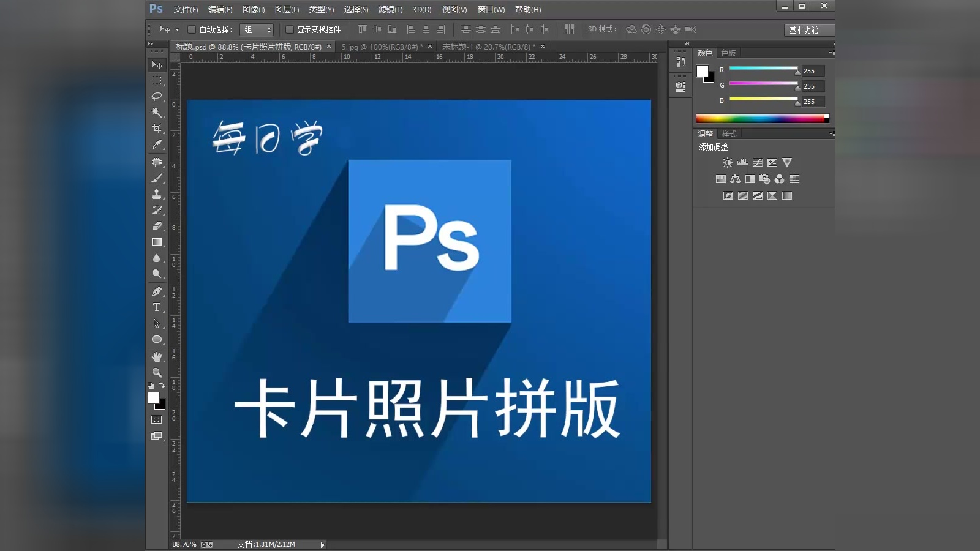Open the 窗口(W) menu
This screenshot has width=980, height=551.
tap(491, 9)
